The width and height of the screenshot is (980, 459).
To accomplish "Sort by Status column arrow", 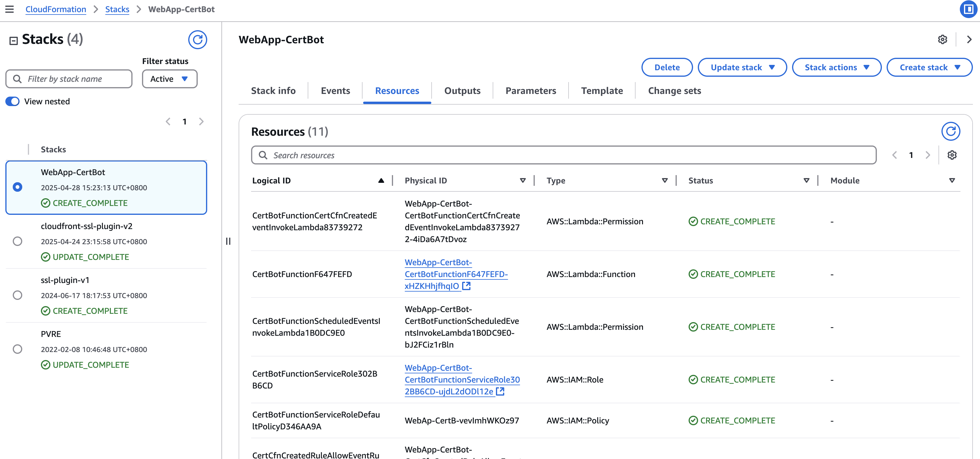I will (x=806, y=181).
